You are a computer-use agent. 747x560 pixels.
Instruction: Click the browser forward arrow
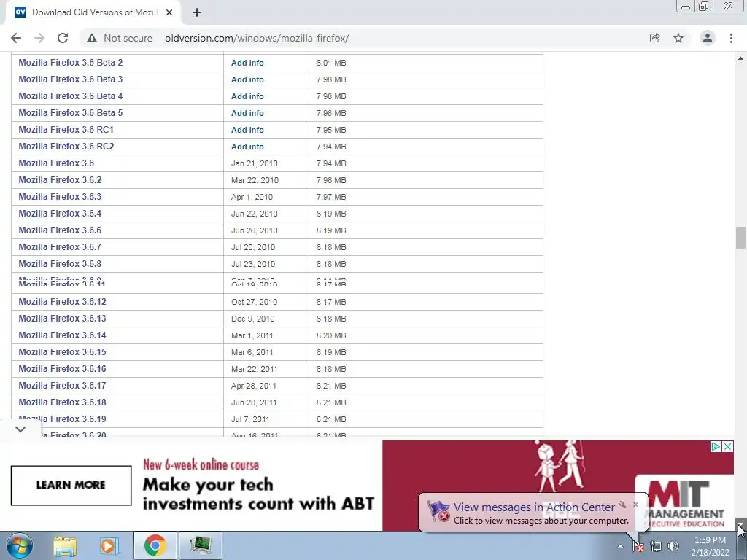click(x=39, y=38)
